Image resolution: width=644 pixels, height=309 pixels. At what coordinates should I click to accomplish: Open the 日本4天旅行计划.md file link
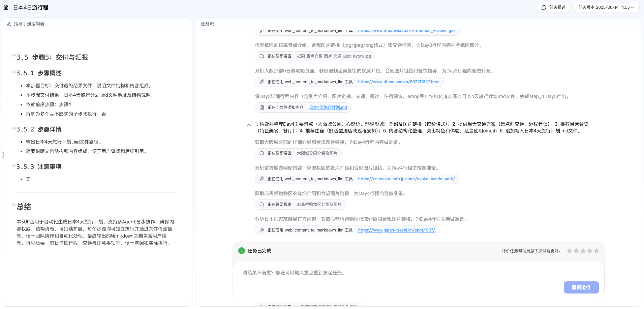point(328,107)
